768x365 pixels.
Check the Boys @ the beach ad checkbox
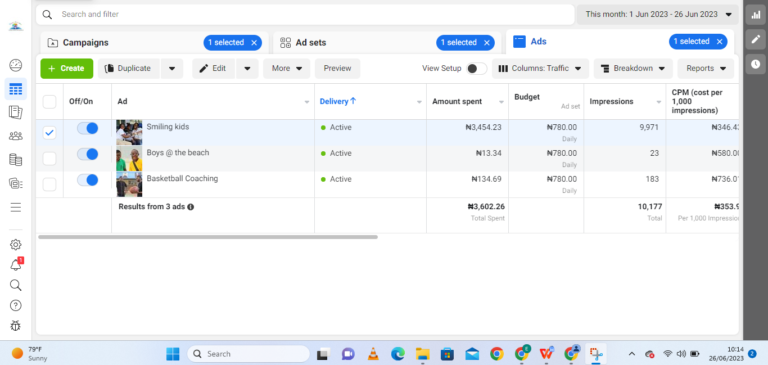(x=49, y=158)
